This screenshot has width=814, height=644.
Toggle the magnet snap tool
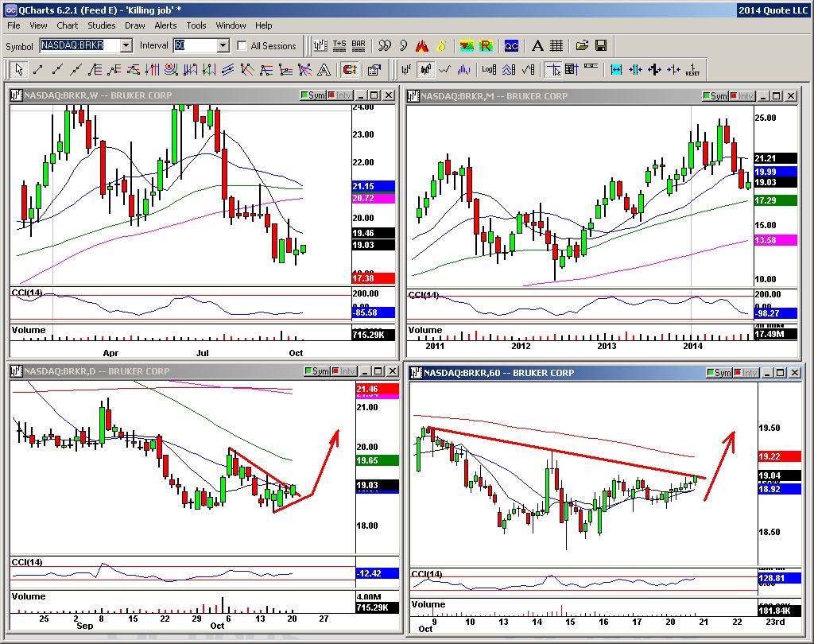coord(350,69)
